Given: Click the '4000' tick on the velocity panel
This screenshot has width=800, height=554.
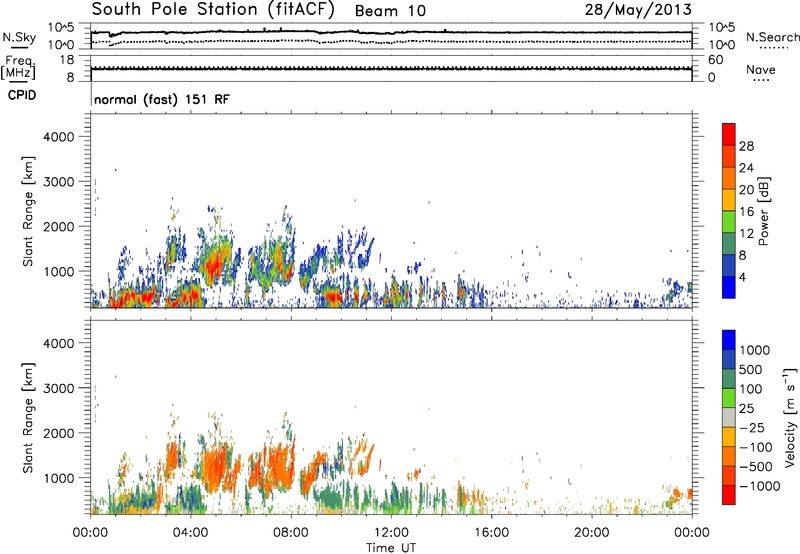Looking at the screenshot, I should [x=59, y=343].
